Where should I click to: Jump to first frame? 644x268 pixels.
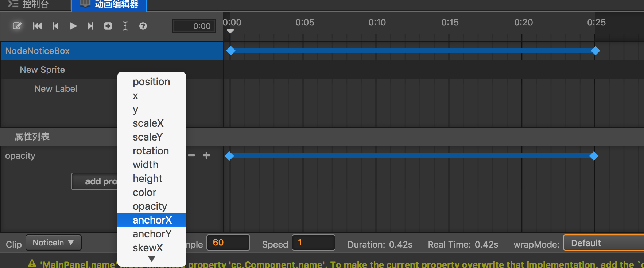click(x=37, y=26)
